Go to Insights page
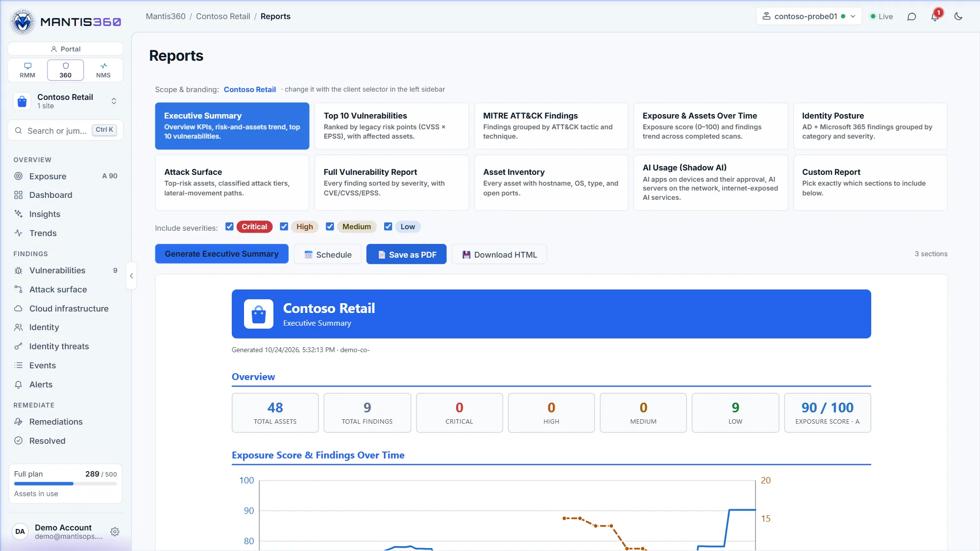This screenshot has height=551, width=980. [x=66, y=214]
